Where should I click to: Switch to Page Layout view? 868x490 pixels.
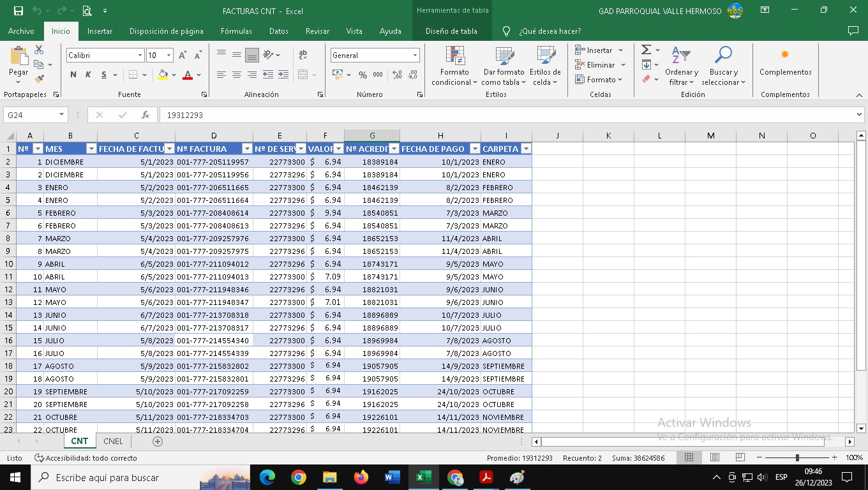click(715, 457)
